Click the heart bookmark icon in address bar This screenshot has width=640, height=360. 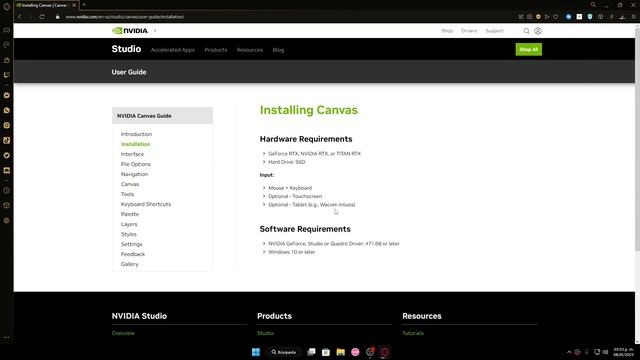click(556, 17)
